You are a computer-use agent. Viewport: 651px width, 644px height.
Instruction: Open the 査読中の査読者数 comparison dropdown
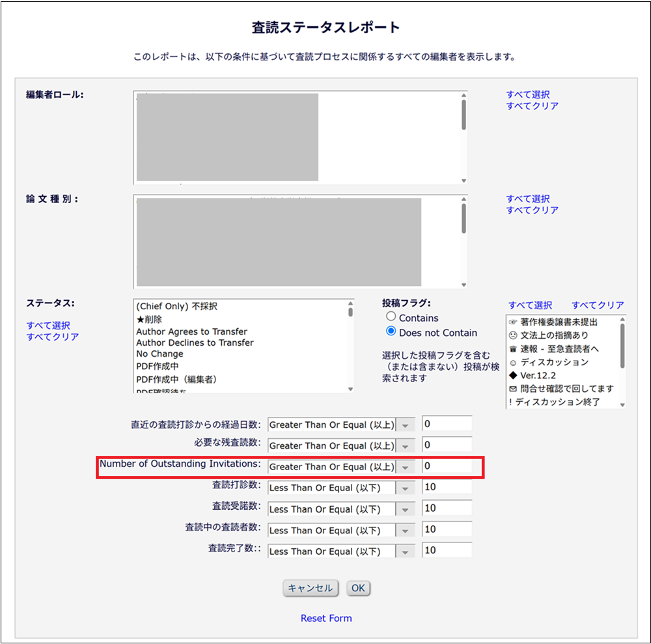pyautogui.click(x=341, y=530)
